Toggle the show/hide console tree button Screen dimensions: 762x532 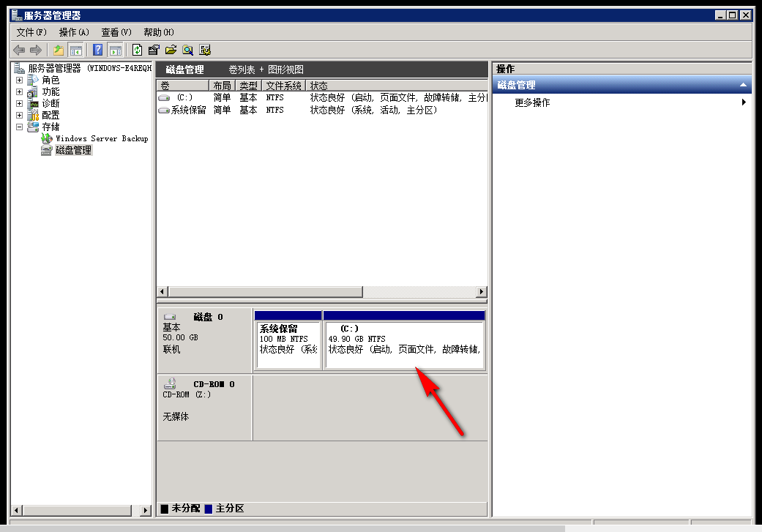tap(75, 50)
